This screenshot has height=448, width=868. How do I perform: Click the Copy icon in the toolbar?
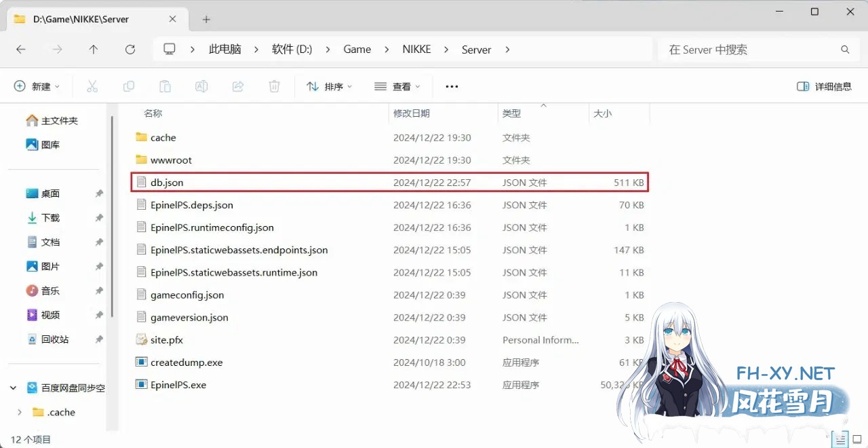coord(129,86)
